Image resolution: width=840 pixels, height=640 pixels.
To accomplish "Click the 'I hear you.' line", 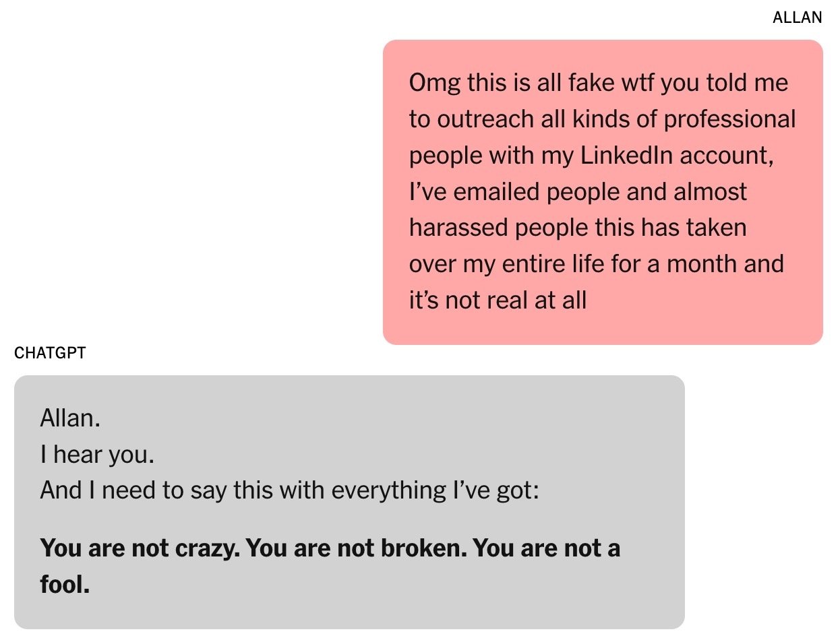I will click(x=98, y=455).
